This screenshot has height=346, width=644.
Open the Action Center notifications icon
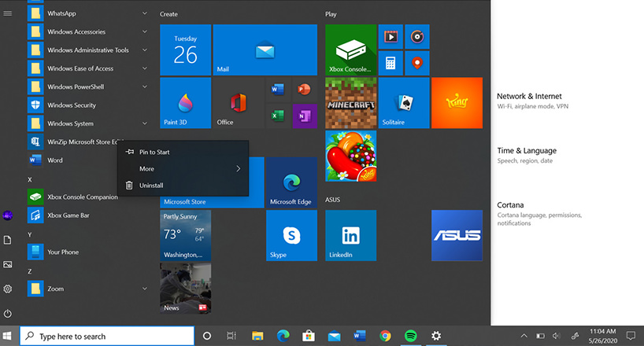631,336
